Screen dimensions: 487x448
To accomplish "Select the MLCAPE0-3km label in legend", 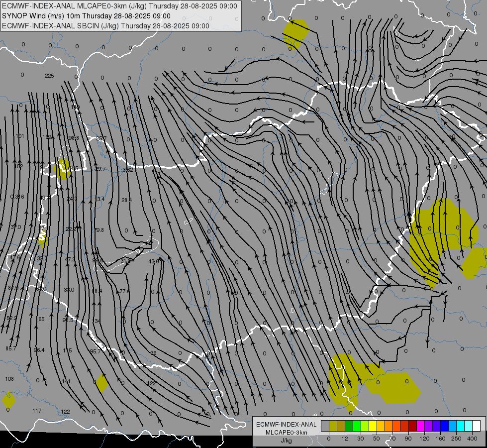I will click(x=287, y=433).
